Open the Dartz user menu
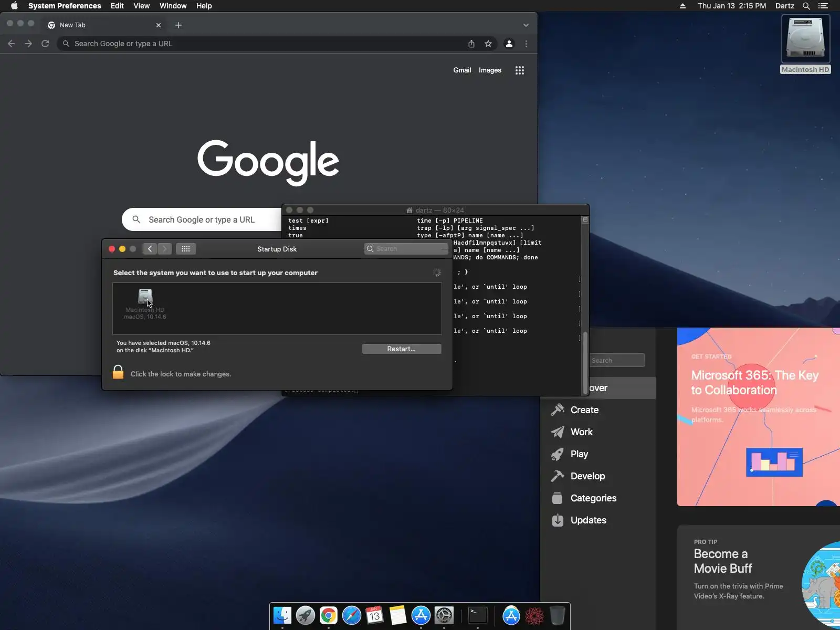 coord(785,6)
